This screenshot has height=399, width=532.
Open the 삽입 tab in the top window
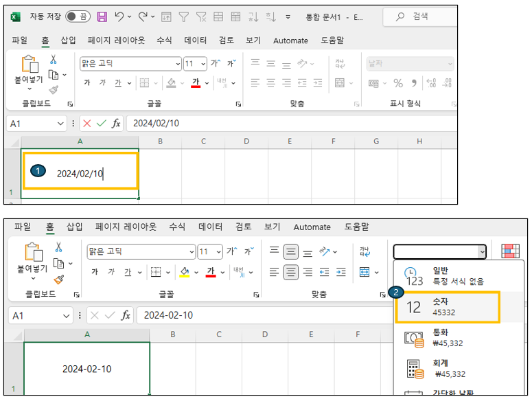click(x=68, y=41)
